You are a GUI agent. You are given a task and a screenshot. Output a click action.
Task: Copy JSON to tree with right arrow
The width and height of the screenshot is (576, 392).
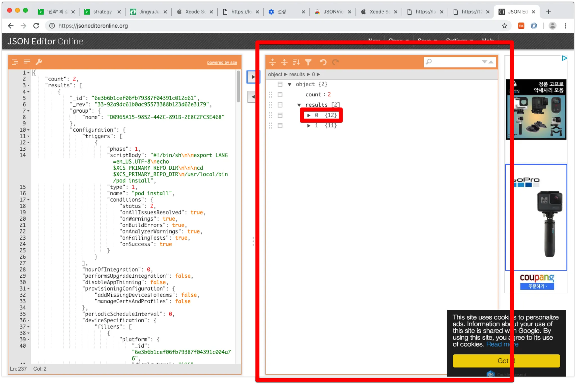pos(253,77)
